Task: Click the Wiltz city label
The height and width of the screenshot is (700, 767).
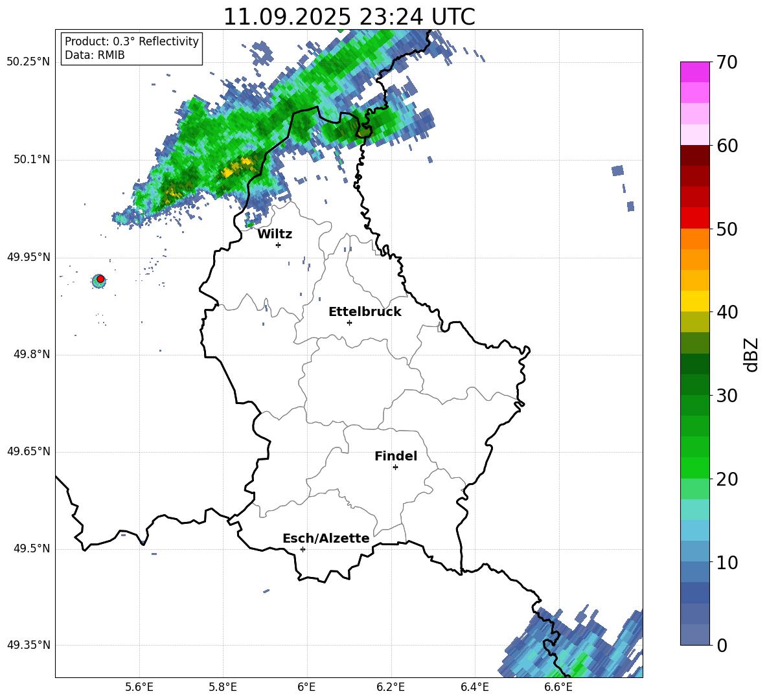Action: 275,234
